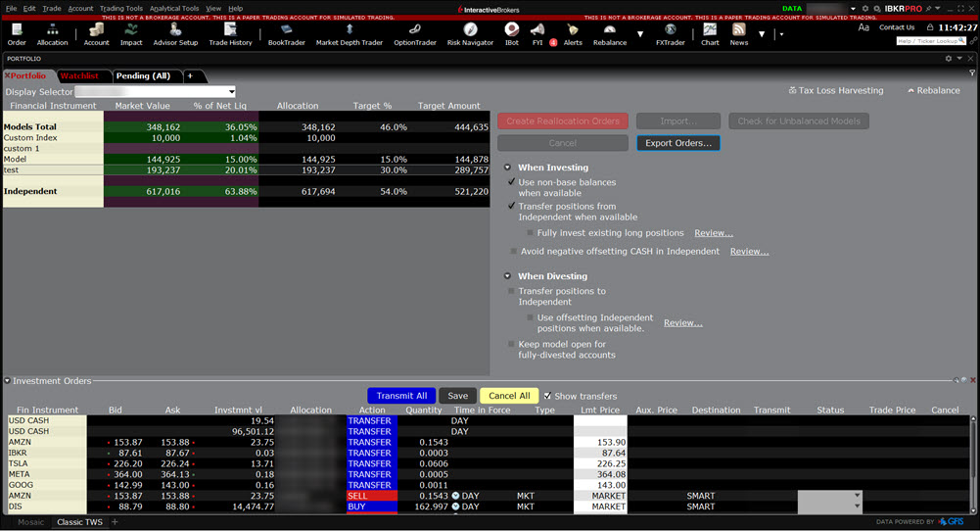Click Review link for Avoid negative offsetting CASH
Image resolution: width=980 pixels, height=531 pixels.
point(749,252)
